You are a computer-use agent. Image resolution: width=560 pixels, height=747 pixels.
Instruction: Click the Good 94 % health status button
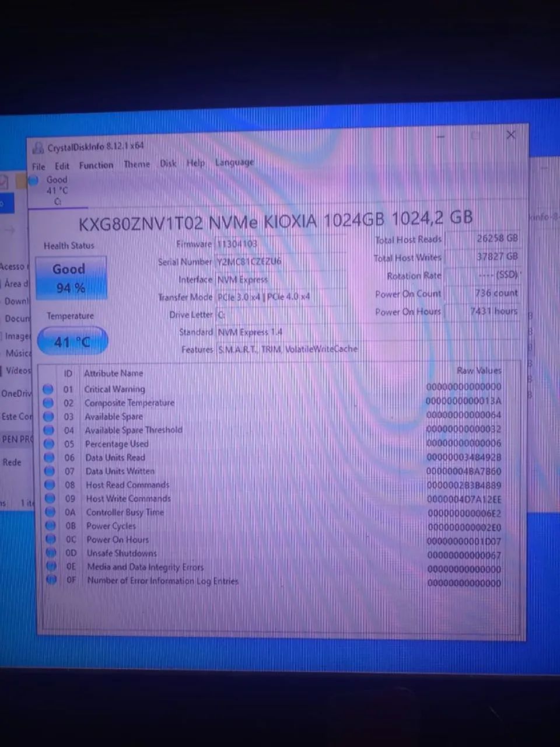click(71, 278)
